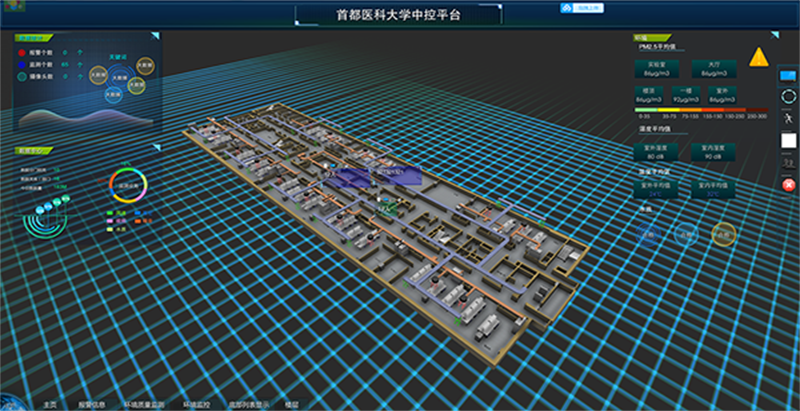Click the left blue glowing circle button
The width and height of the screenshot is (800, 411).
pos(648,235)
